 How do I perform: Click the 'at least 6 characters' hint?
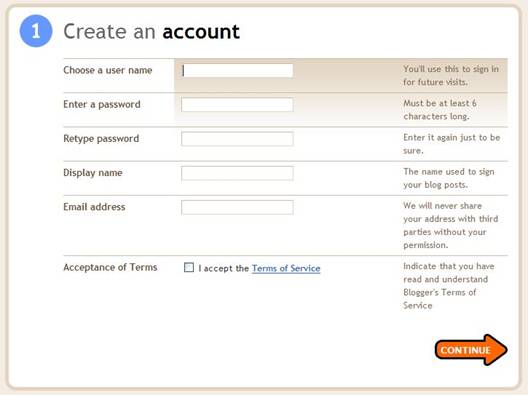pos(440,110)
